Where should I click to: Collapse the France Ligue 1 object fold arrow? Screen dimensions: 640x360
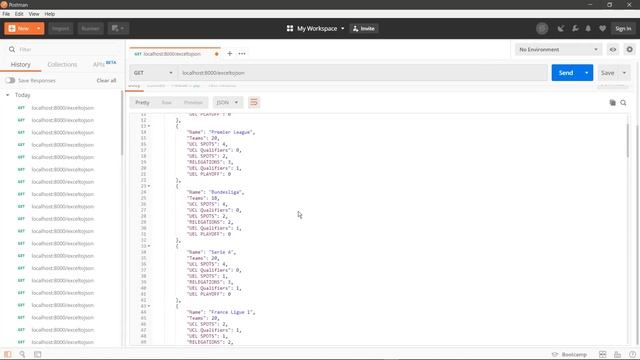point(149,306)
